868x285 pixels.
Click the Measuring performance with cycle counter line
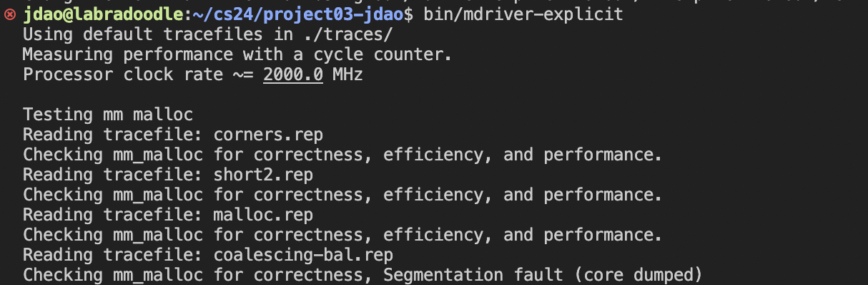pyautogui.click(x=238, y=54)
